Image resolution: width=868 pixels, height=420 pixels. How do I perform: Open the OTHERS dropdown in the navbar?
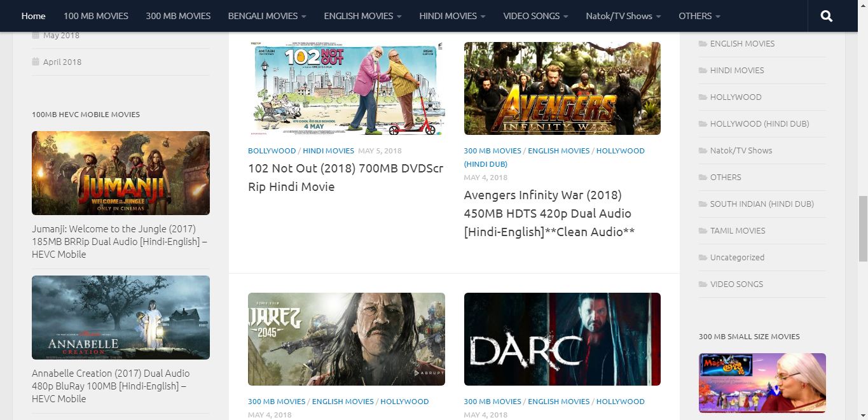[718, 17]
